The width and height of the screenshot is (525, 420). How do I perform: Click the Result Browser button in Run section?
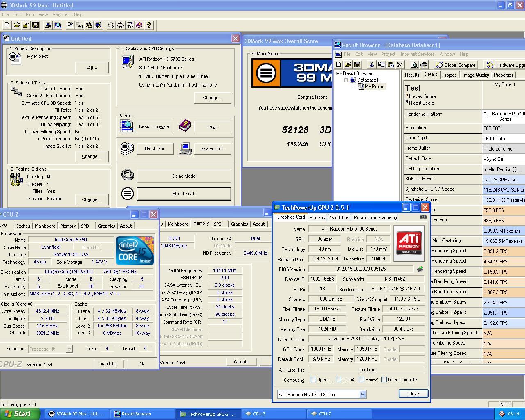[x=155, y=126]
